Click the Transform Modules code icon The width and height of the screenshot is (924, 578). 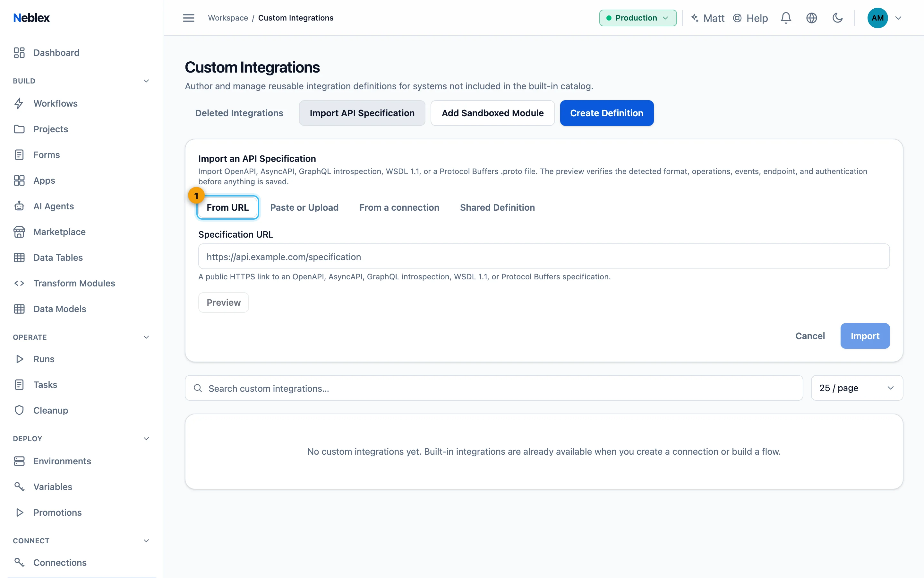pos(19,283)
